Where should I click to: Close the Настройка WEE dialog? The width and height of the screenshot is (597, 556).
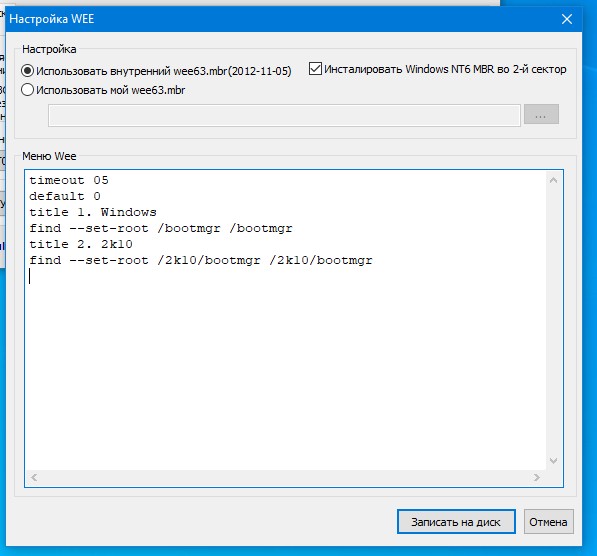pos(567,19)
